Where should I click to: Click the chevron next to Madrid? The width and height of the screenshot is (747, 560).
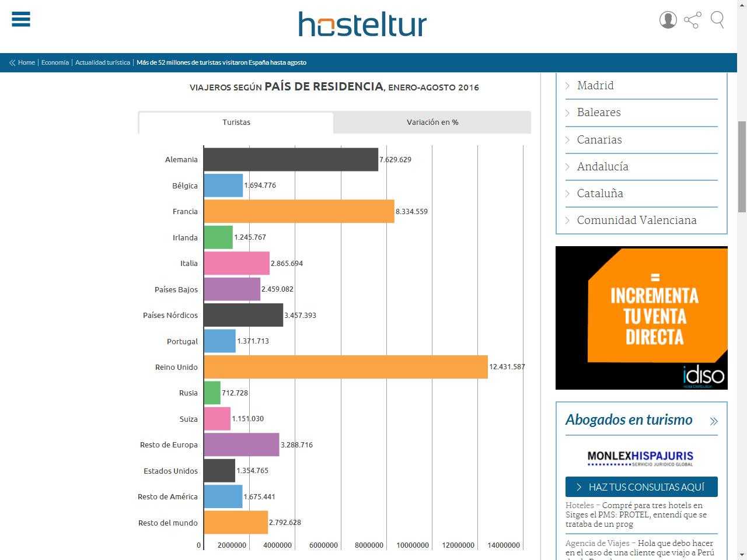pos(567,86)
